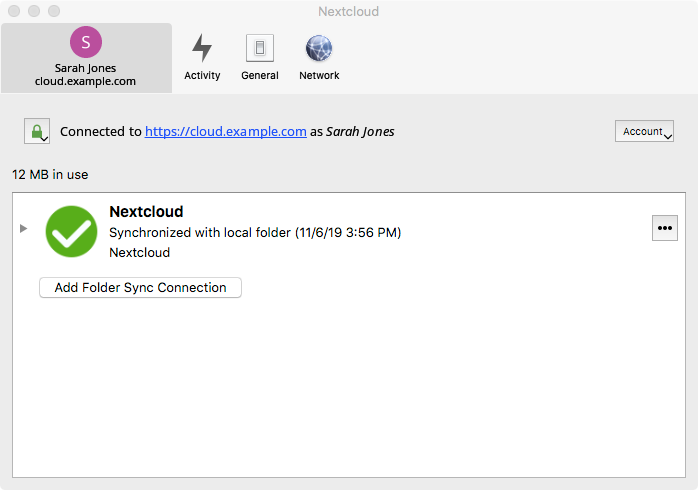Screen dimensions: 698x490
Task: Open the General settings switch icon
Action: tap(260, 48)
